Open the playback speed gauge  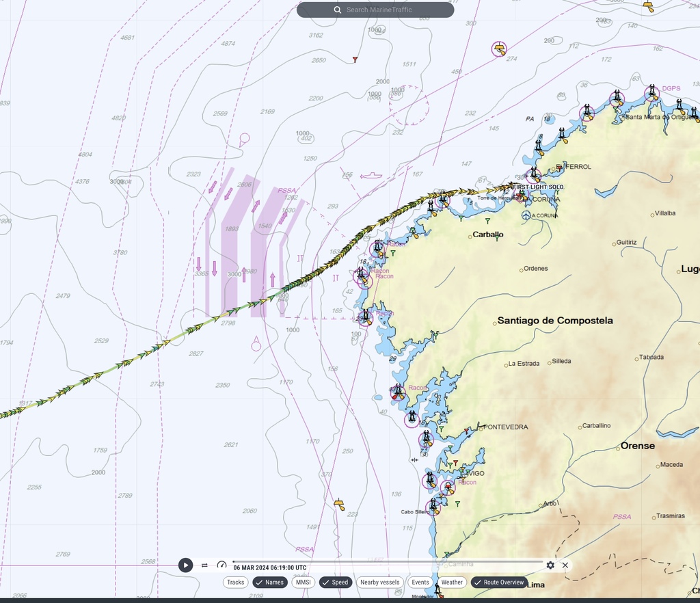pyautogui.click(x=221, y=565)
